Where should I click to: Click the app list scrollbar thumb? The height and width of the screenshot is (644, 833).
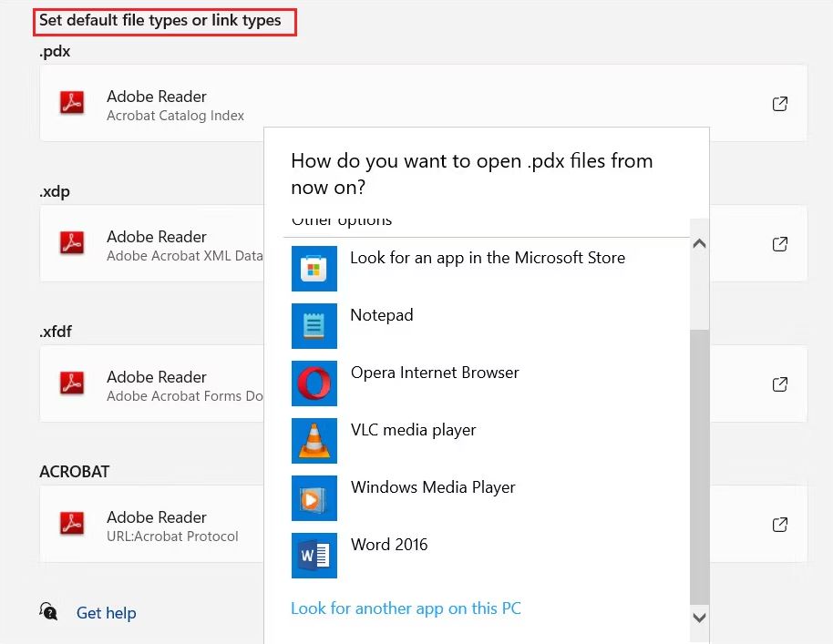[x=699, y=466]
